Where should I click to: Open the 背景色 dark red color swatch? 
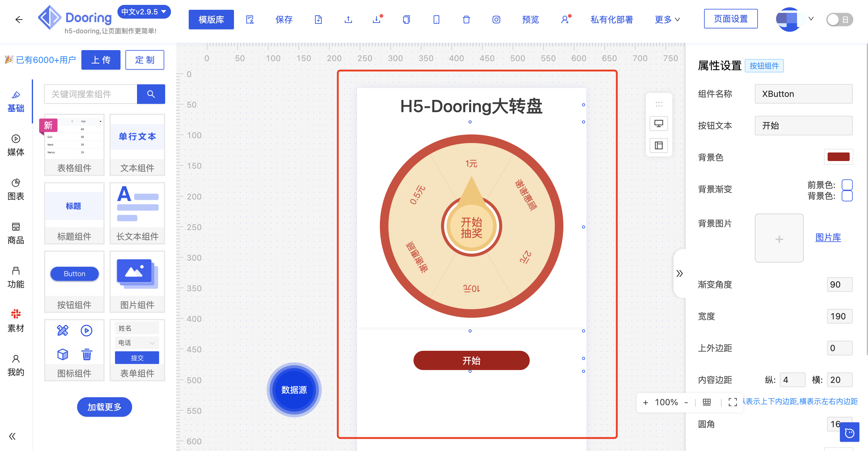pyautogui.click(x=838, y=157)
